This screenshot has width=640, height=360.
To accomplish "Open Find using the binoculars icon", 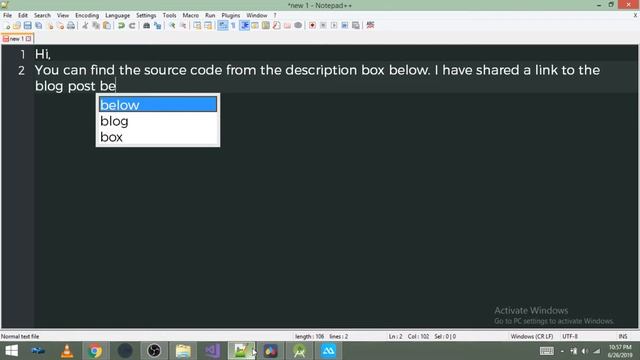I will [x=147, y=25].
